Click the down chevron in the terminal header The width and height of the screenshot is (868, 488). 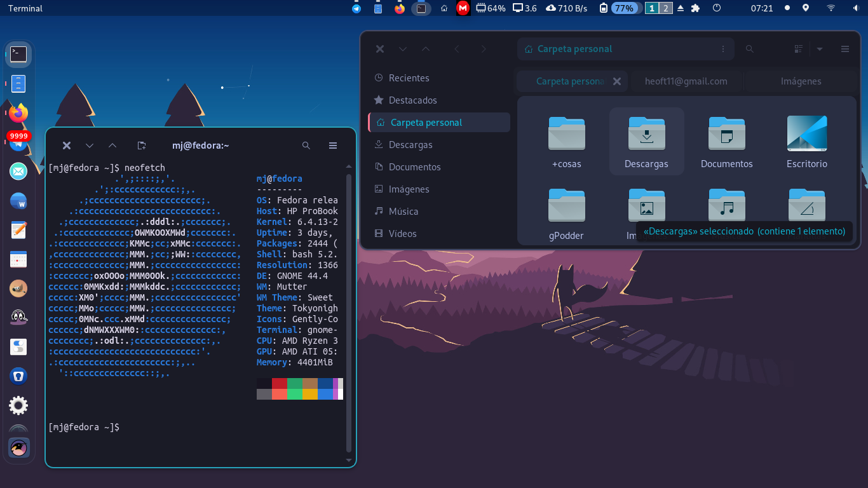[90, 146]
